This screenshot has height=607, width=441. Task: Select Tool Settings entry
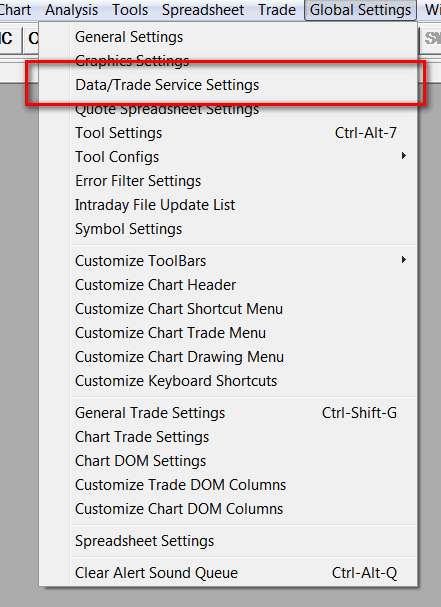pyautogui.click(x=228, y=133)
